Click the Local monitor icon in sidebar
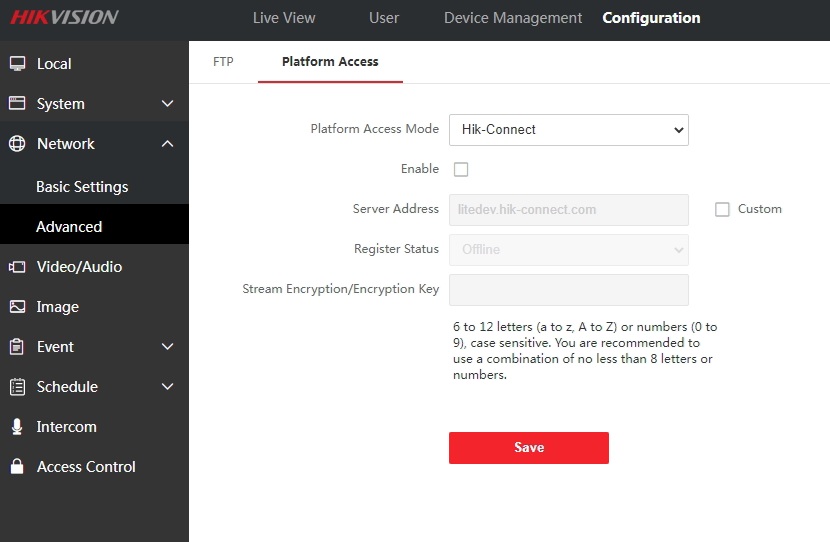 coord(17,64)
